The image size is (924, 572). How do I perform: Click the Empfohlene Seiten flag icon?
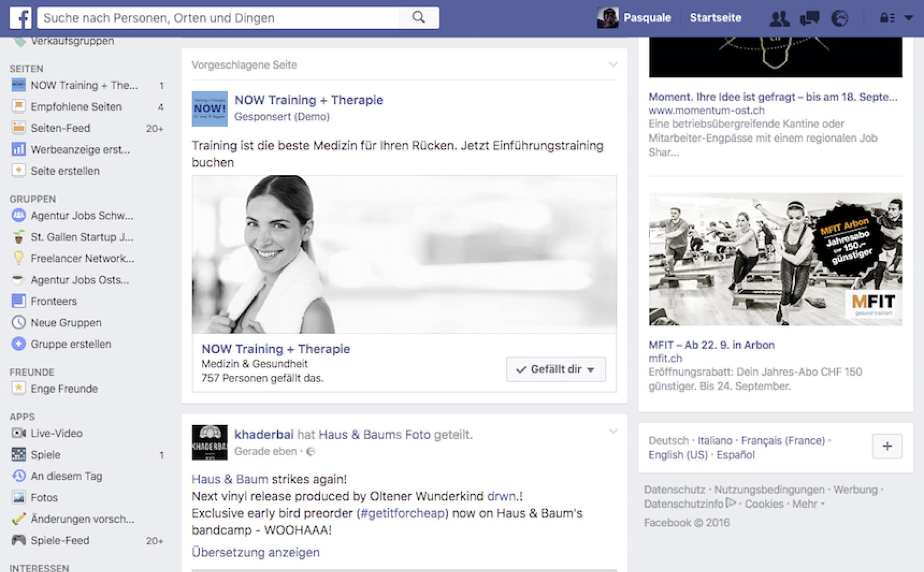(18, 107)
